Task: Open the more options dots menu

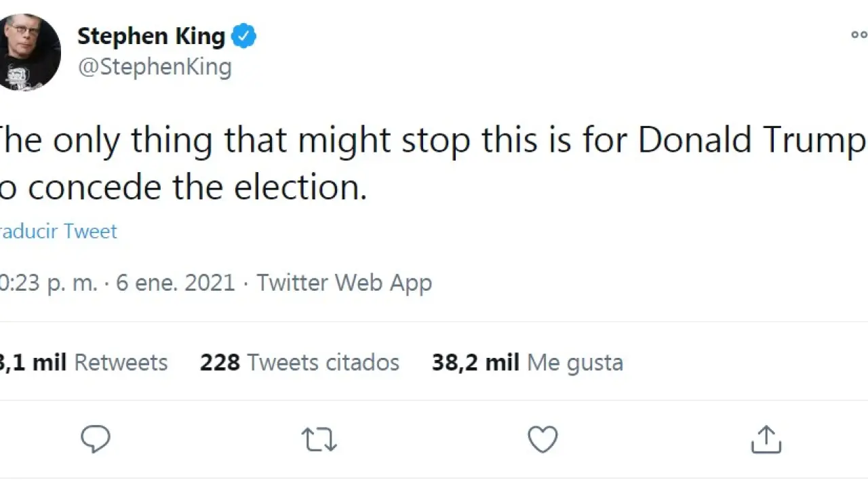Action: pyautogui.click(x=859, y=35)
